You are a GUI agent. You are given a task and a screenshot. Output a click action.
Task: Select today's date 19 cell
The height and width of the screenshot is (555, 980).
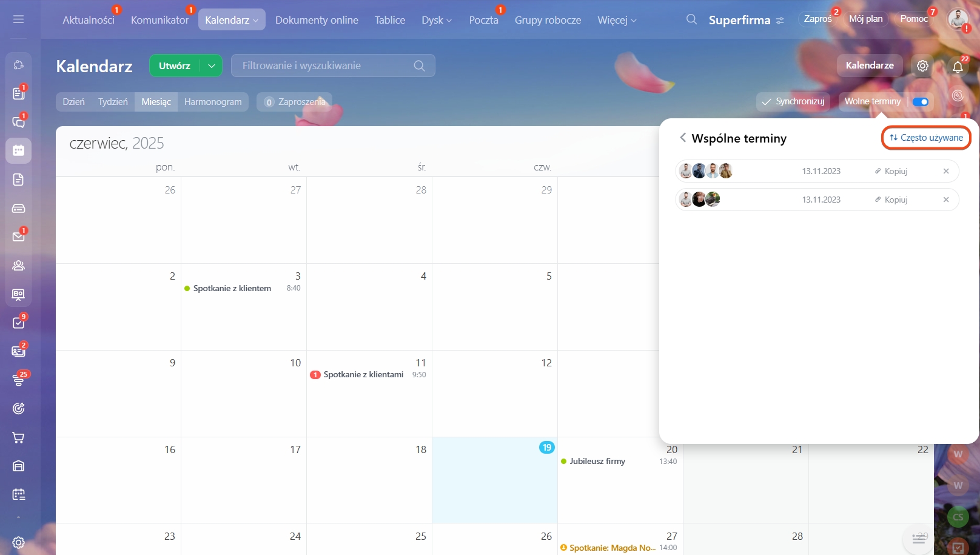[x=494, y=480]
